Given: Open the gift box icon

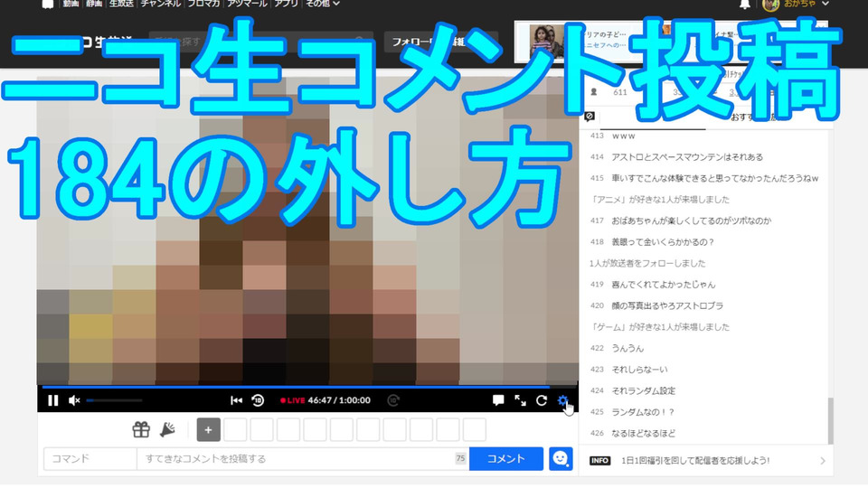Looking at the screenshot, I should click(141, 429).
